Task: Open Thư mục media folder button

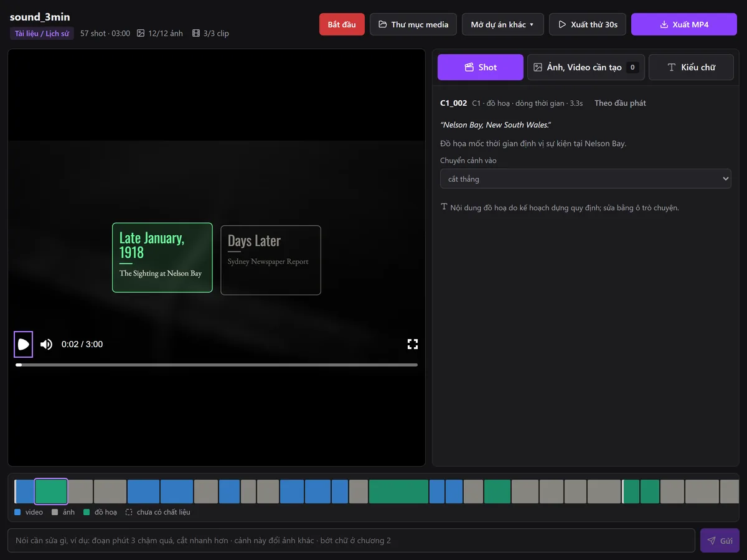Action: click(413, 24)
